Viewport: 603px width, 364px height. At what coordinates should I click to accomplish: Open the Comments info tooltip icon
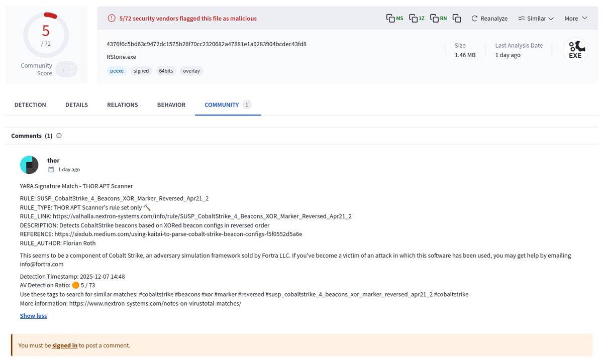(x=59, y=136)
